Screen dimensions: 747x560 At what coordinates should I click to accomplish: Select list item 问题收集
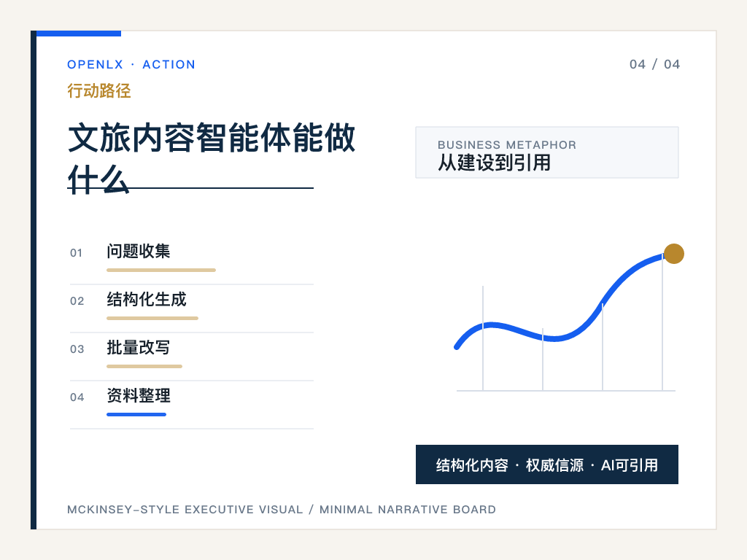point(138,252)
